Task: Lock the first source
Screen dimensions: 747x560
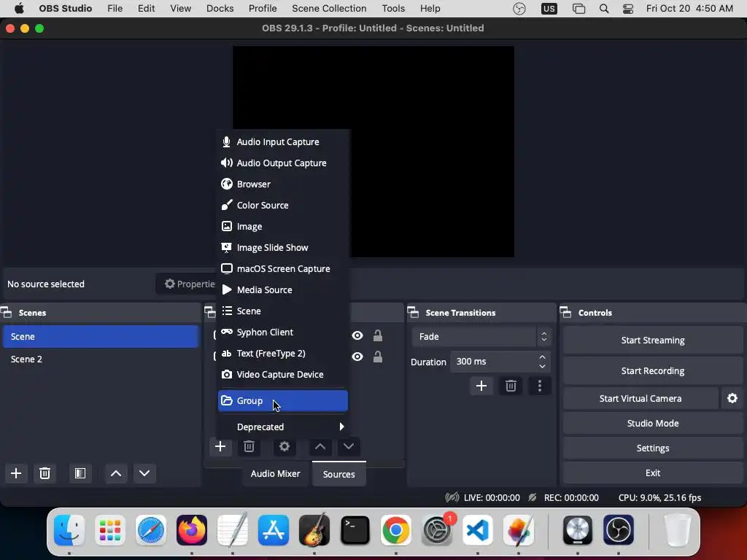Action: point(377,335)
